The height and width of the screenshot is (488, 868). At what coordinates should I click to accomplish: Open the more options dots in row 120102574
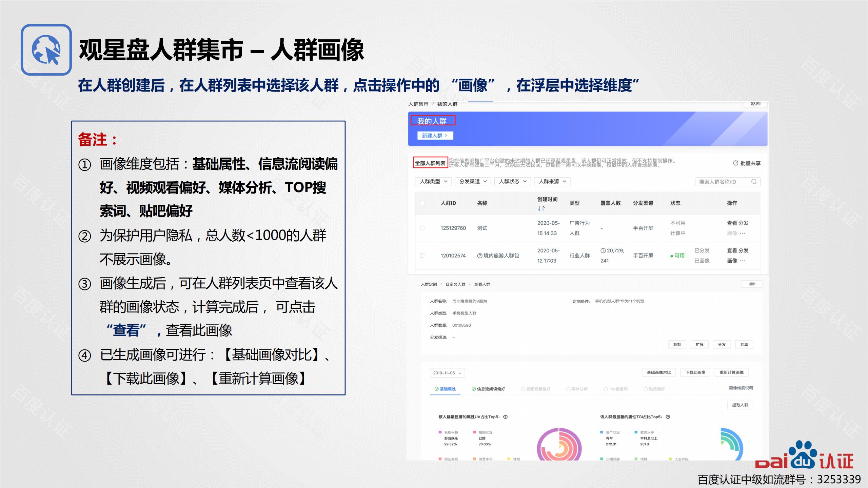pos(743,261)
